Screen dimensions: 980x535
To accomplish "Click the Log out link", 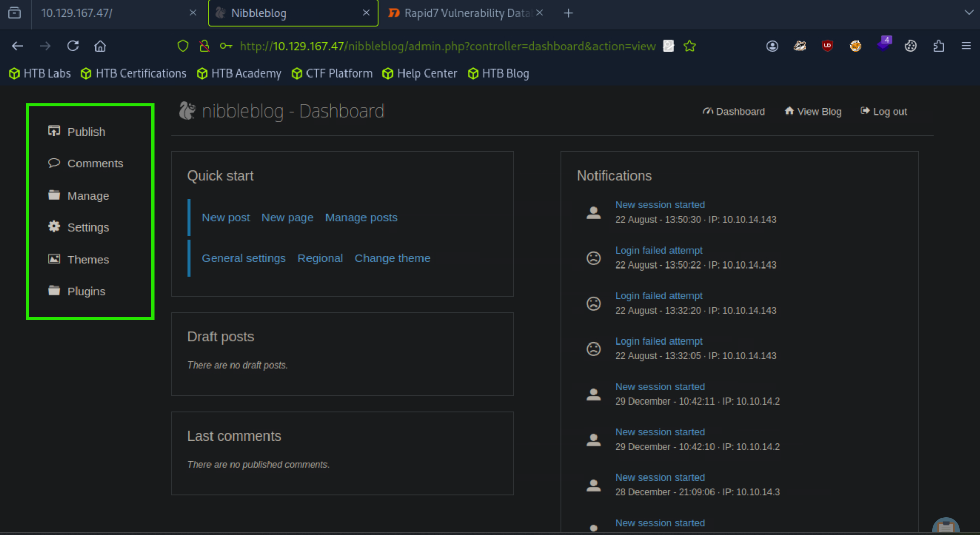I will pos(883,111).
